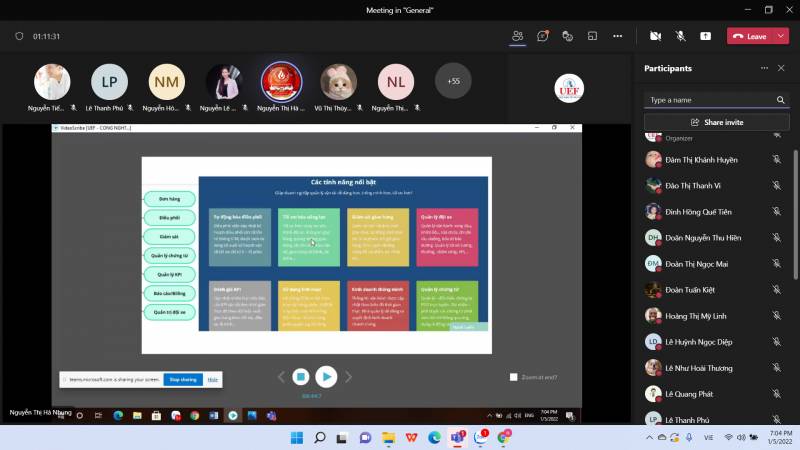The height and width of the screenshot is (450, 800).
Task: Open reactions menu in meeting toolbar
Action: (x=567, y=36)
